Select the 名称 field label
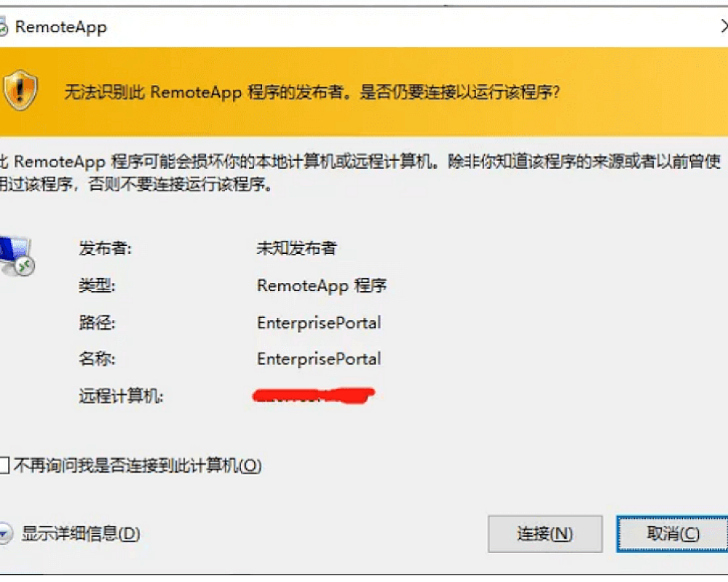 point(97,359)
